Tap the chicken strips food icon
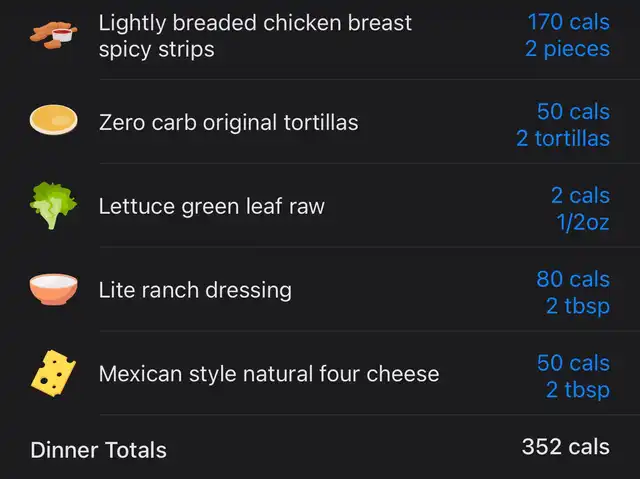Viewport: 640px width, 479px height. pos(53,35)
